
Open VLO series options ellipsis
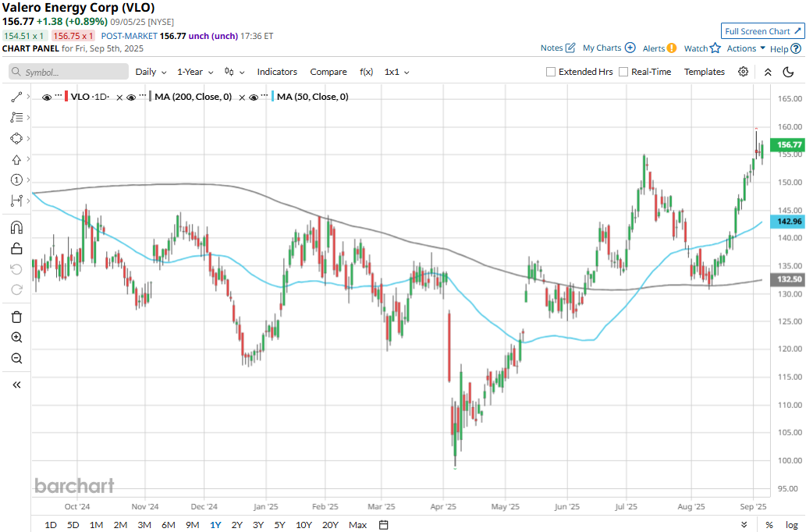pyautogui.click(x=59, y=96)
